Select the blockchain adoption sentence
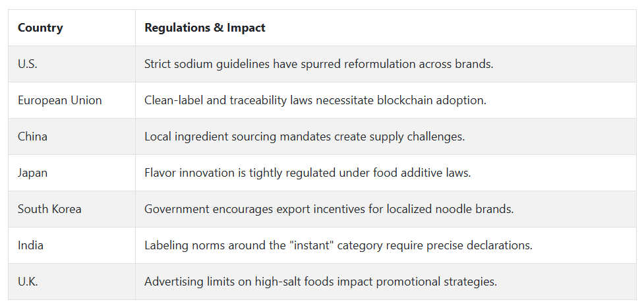 pyautogui.click(x=315, y=100)
